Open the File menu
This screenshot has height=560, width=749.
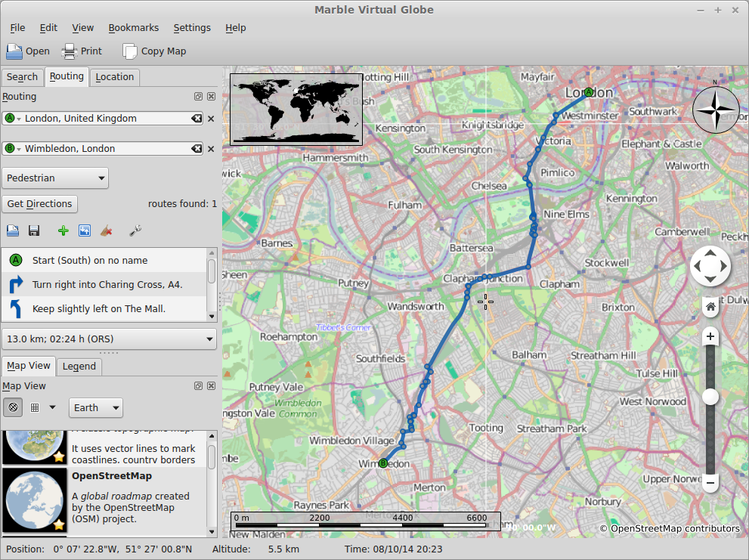click(x=17, y=28)
